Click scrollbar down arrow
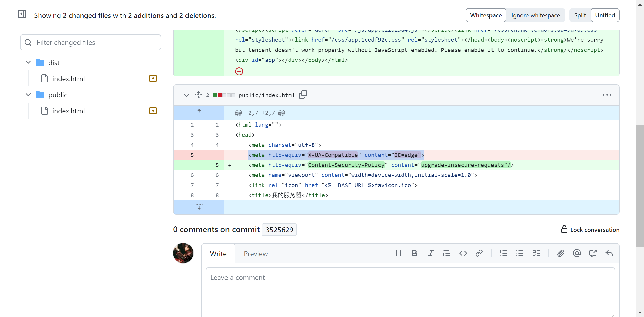644x317 pixels. click(x=640, y=313)
